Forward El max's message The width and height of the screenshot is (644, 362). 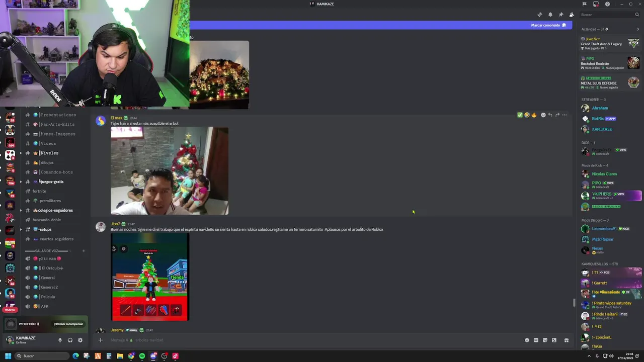(x=557, y=115)
